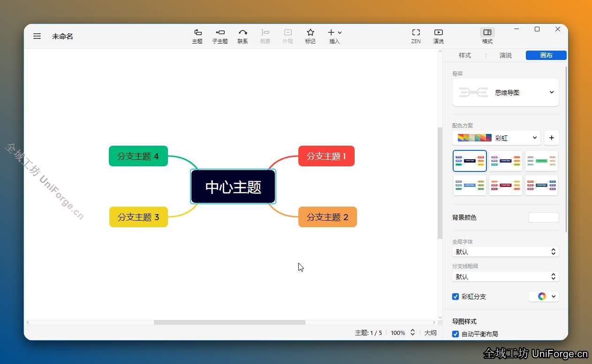
Task: Click the 100% zoom value
Action: pos(398,333)
